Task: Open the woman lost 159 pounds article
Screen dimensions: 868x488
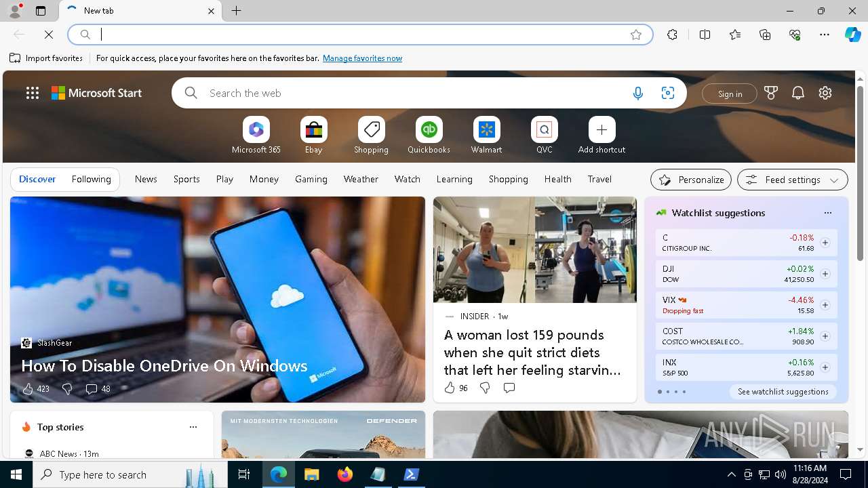Action: pos(532,352)
